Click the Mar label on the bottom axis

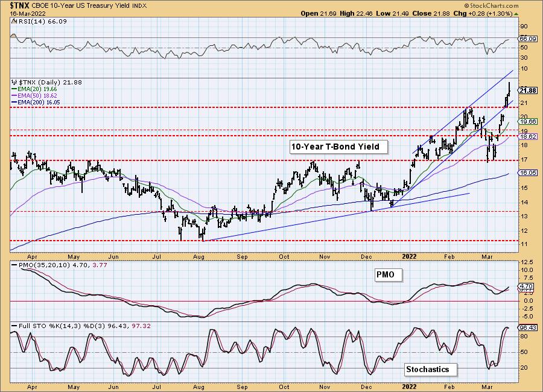click(487, 387)
